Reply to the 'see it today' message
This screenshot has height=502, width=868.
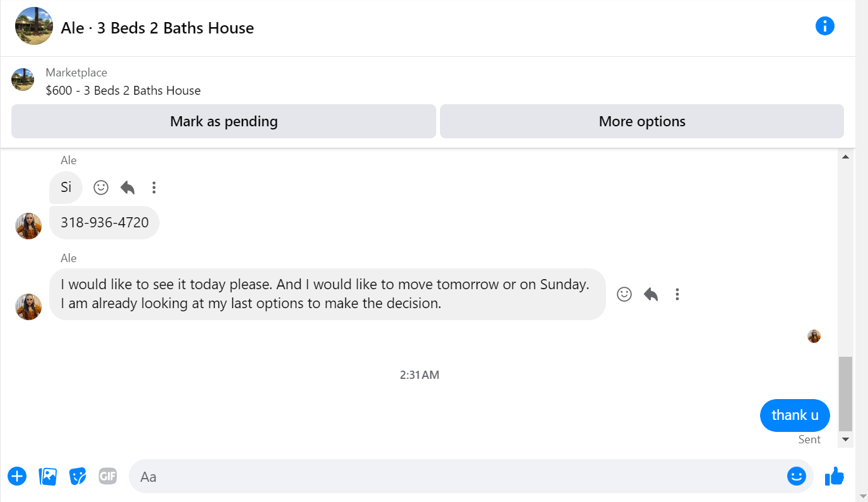651,294
